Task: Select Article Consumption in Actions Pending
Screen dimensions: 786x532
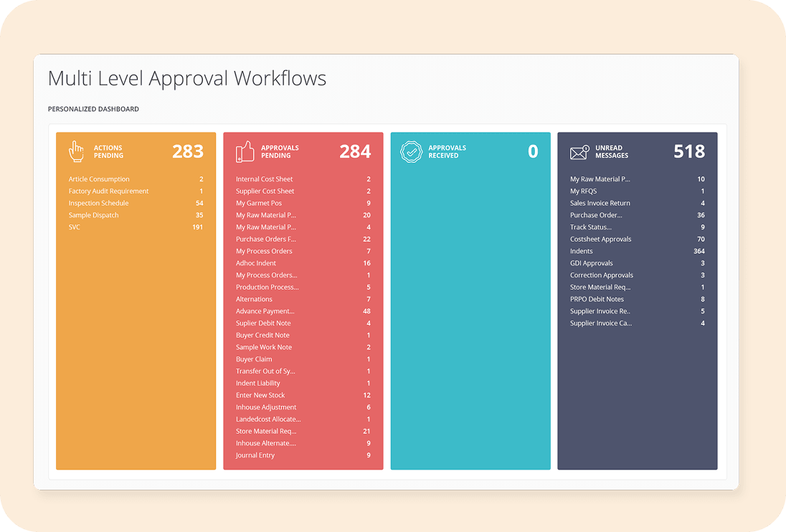Action: (99, 179)
